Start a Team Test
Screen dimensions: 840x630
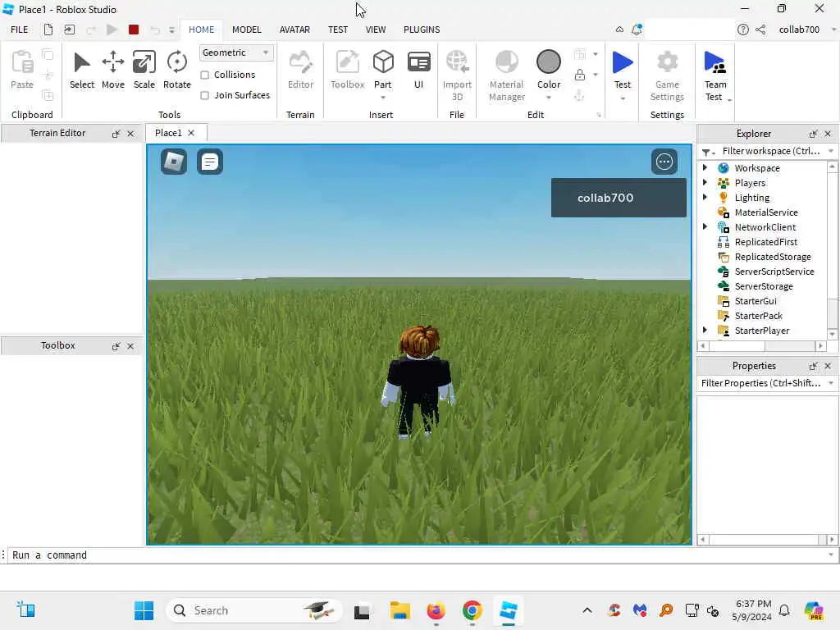point(715,75)
